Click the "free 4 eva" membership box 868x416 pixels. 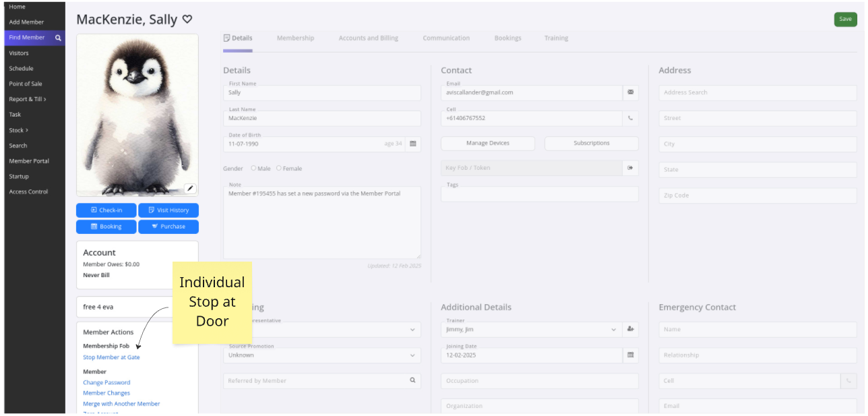click(x=137, y=307)
